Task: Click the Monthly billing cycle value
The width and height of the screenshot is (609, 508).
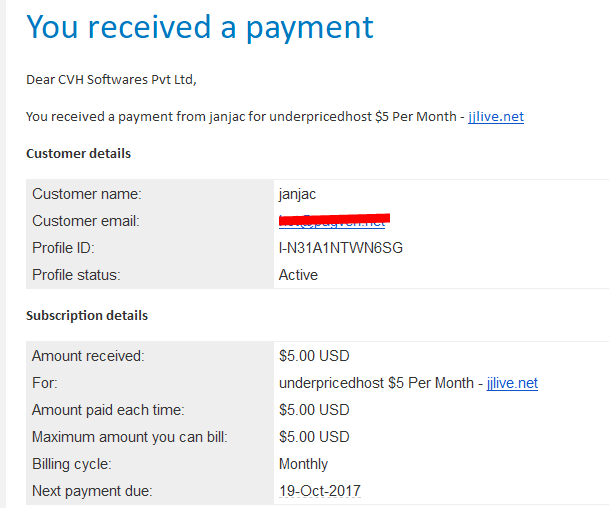Action: 303,464
